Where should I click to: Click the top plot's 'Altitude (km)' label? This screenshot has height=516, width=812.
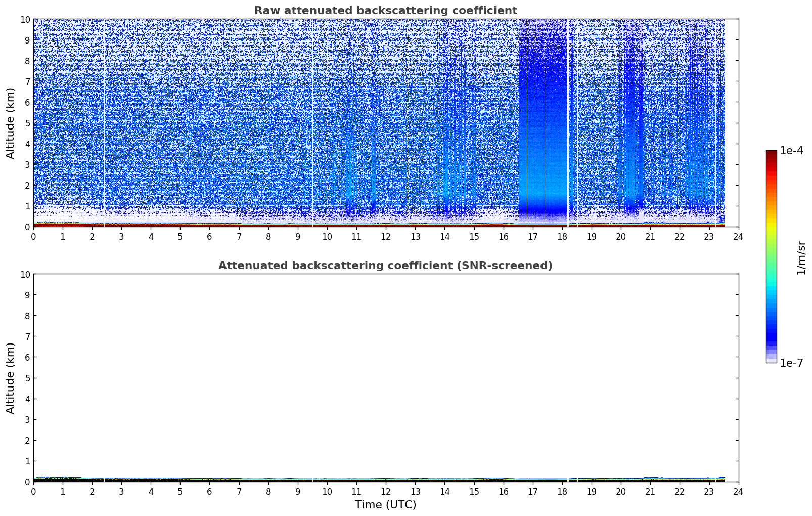11,123
